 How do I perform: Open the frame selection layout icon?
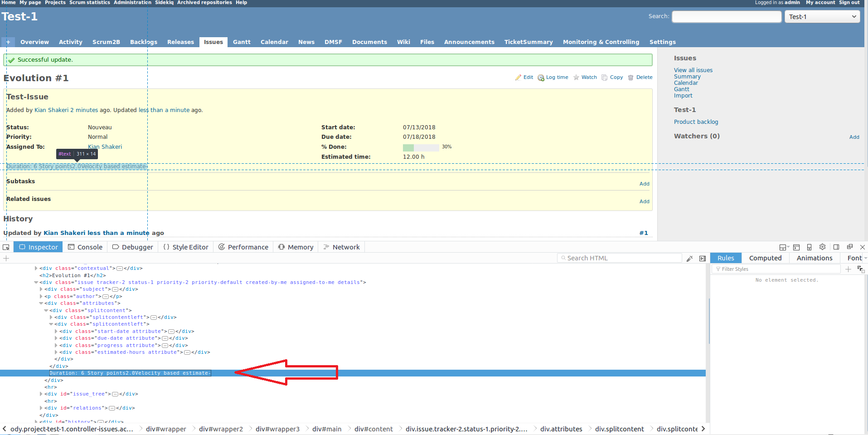click(x=784, y=247)
